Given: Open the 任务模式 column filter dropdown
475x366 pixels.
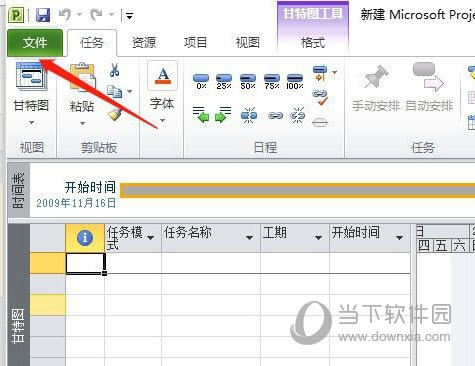Looking at the screenshot, I should tap(150, 238).
